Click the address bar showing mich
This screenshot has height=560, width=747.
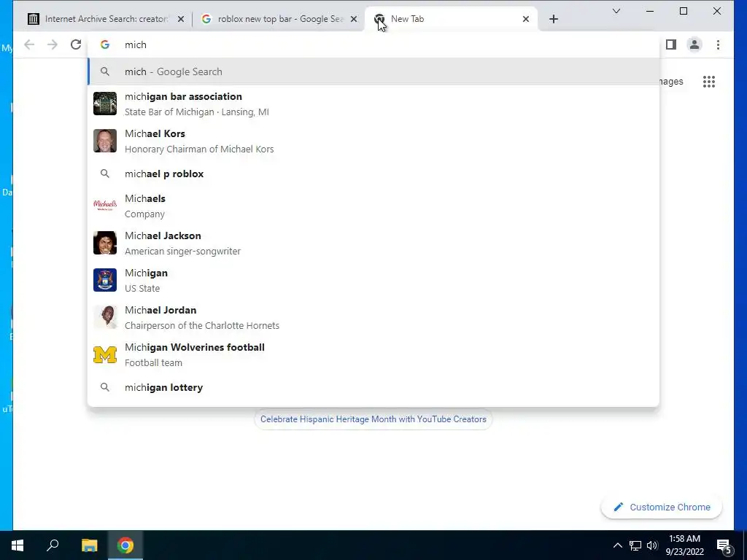click(373, 44)
